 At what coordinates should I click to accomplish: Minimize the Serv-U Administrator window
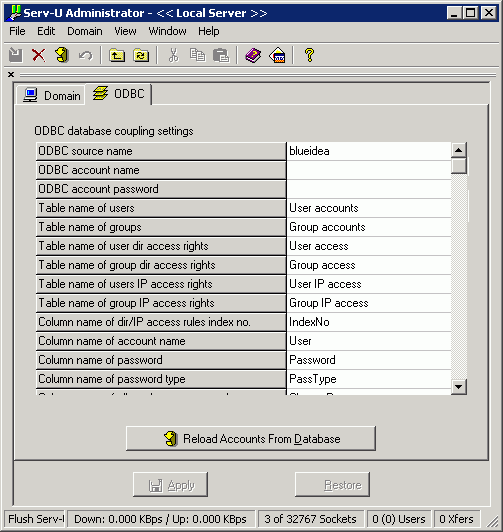pos(454,13)
